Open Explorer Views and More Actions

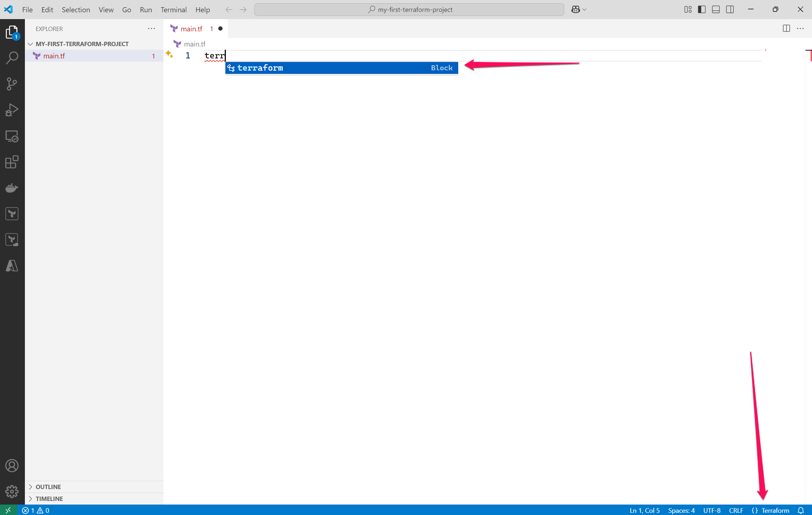point(152,28)
